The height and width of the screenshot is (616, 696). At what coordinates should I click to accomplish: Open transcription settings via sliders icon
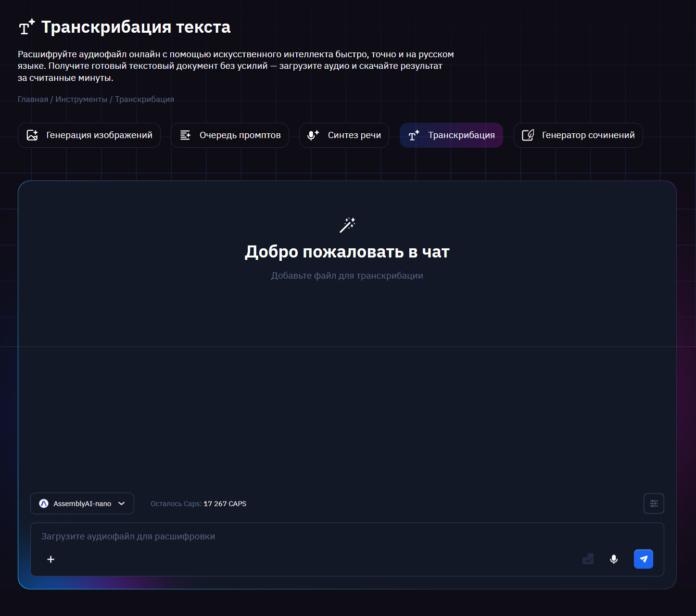[654, 503]
